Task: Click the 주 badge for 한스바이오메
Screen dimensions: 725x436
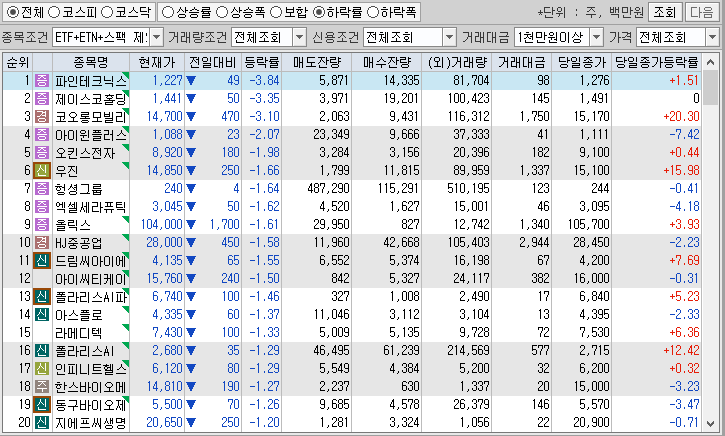Action: pos(42,387)
